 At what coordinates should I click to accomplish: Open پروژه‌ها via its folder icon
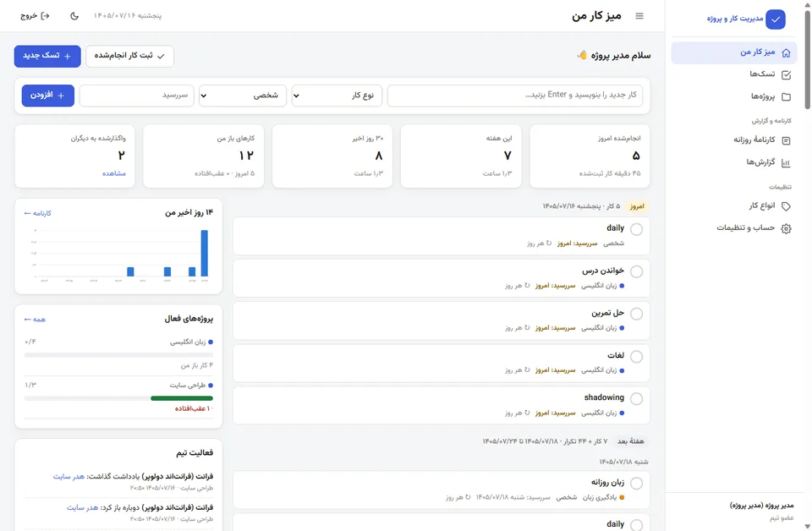pyautogui.click(x=786, y=96)
